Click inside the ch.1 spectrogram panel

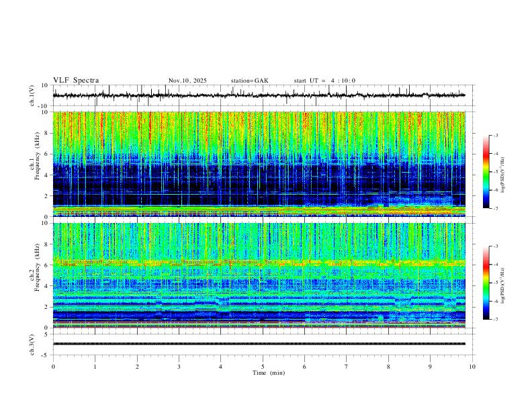click(259, 164)
